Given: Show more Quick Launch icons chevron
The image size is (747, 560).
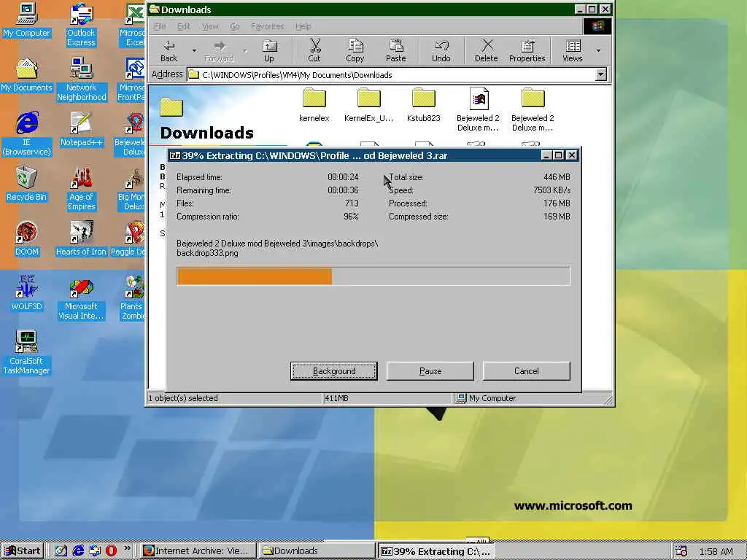Looking at the screenshot, I should click(127, 548).
